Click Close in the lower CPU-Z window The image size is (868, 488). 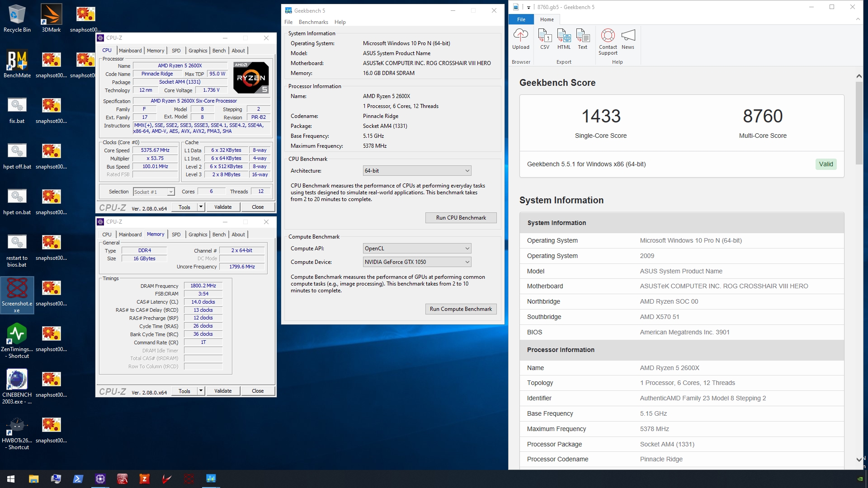coord(258,391)
